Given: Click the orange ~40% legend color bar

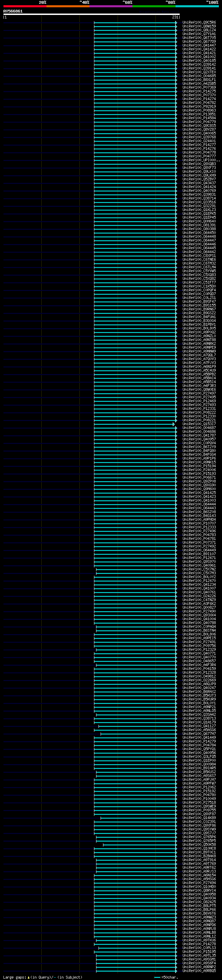Looking at the screenshot, I should (68, 6).
